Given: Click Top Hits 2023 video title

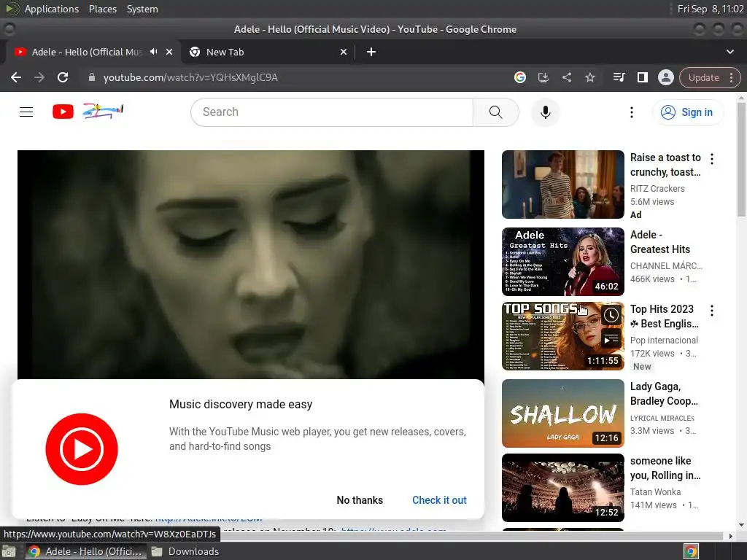Looking at the screenshot, I should [665, 316].
